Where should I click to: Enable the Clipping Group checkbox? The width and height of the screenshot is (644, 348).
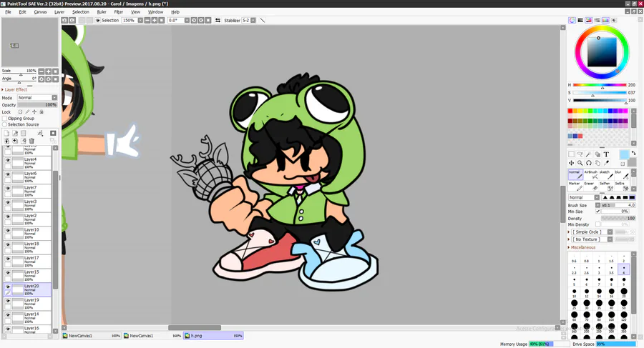pyautogui.click(x=4, y=118)
